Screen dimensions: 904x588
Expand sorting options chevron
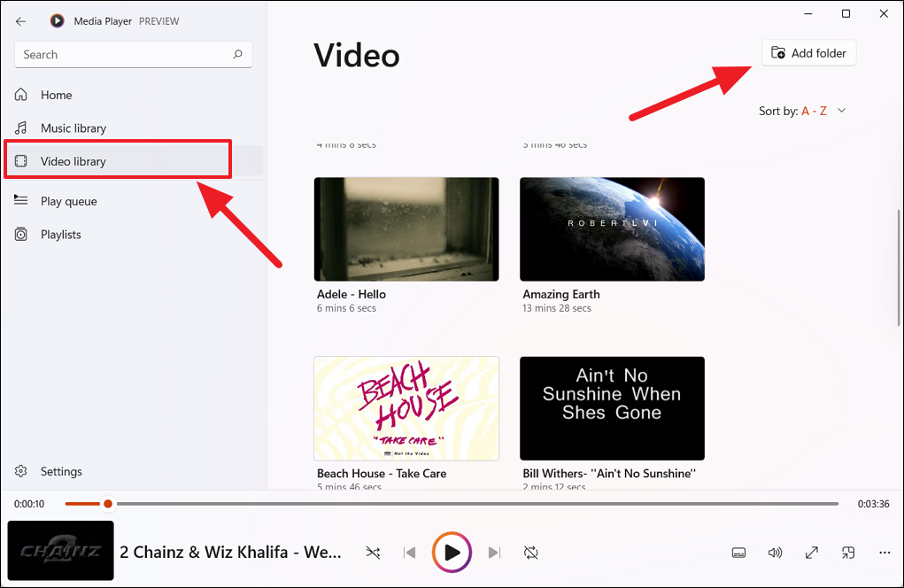tap(840, 111)
